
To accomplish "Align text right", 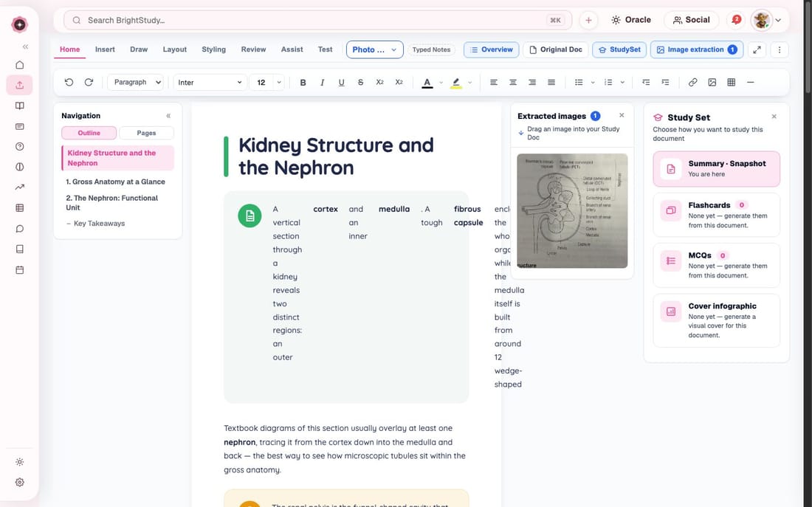I will pos(531,83).
